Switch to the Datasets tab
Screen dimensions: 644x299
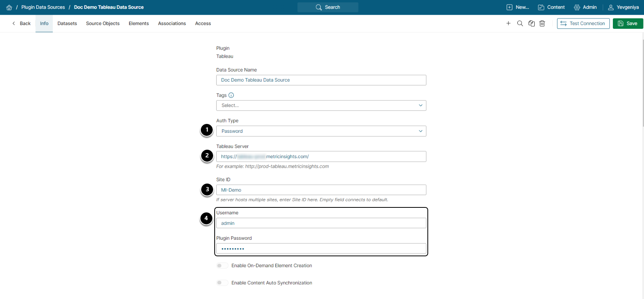pos(67,23)
